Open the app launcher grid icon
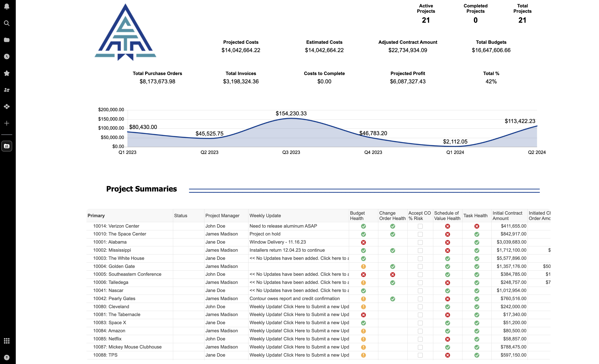The height and width of the screenshot is (364, 599). 7,341
